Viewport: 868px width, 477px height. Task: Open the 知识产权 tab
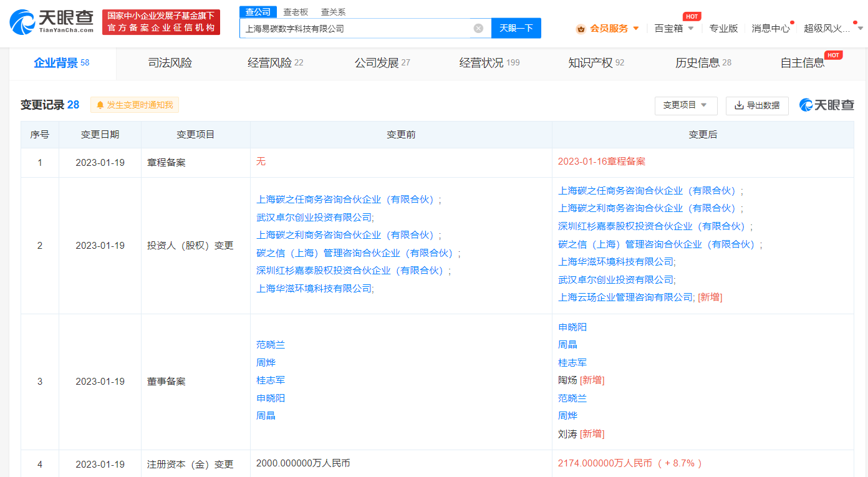[596, 63]
